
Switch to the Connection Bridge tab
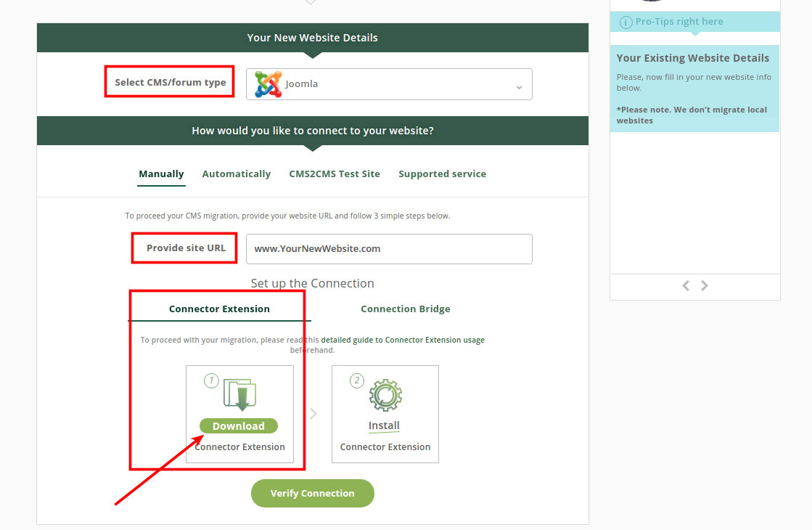click(406, 309)
